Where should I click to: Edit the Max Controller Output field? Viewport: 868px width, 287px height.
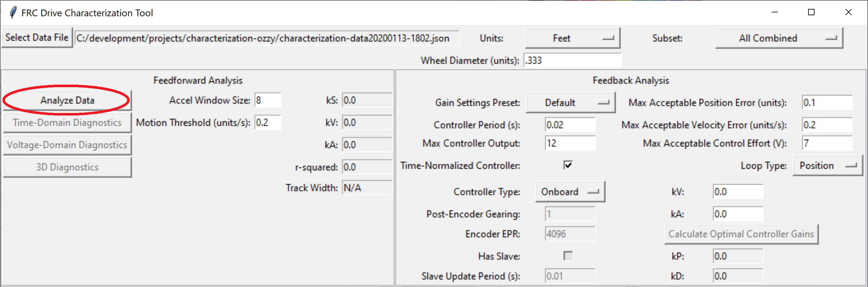click(570, 143)
